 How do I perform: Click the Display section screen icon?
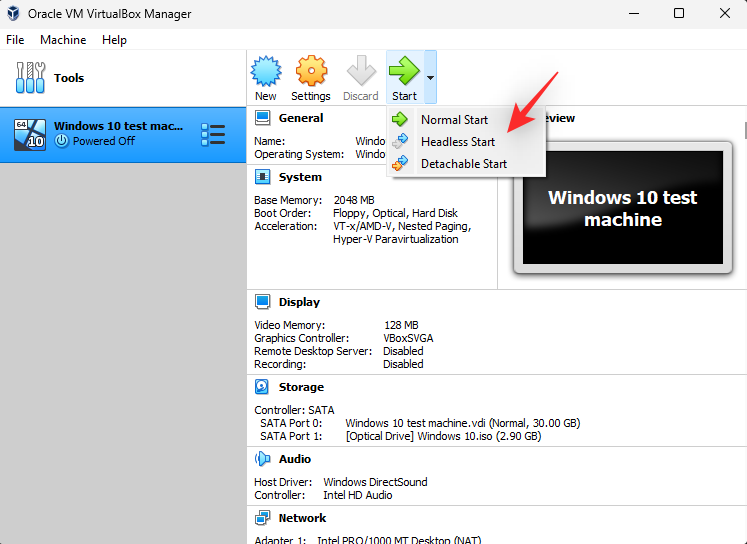coord(262,302)
